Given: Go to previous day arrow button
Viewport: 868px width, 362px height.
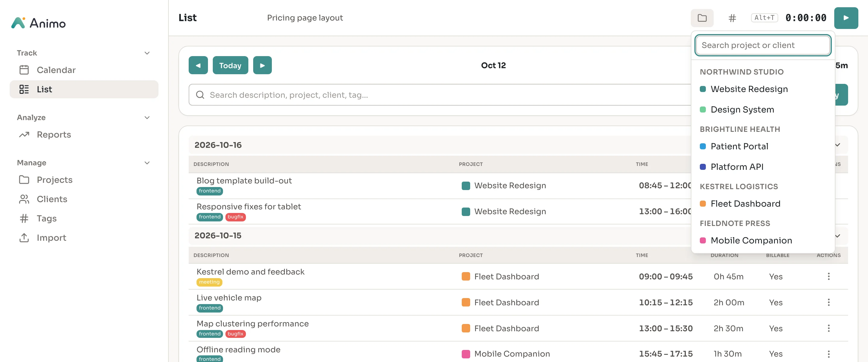Looking at the screenshot, I should tap(198, 65).
